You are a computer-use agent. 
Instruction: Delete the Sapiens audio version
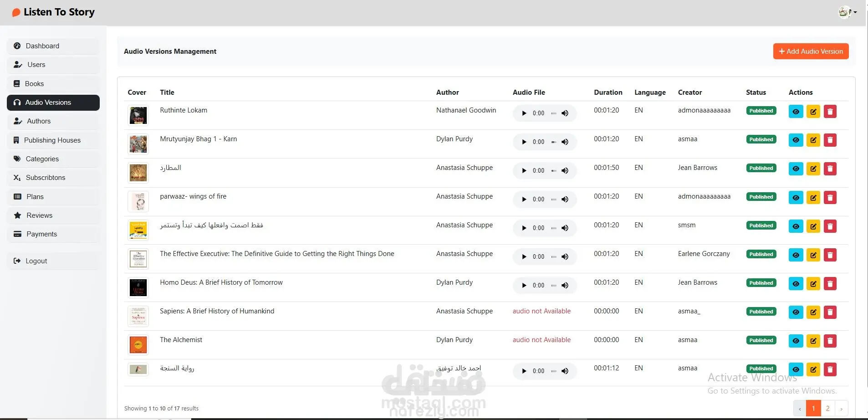(x=830, y=312)
